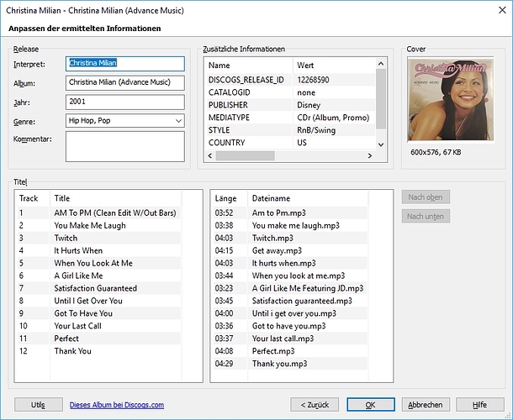Select file Thank you.mp3
Image resolution: width=513 pixels, height=420 pixels.
click(x=279, y=364)
